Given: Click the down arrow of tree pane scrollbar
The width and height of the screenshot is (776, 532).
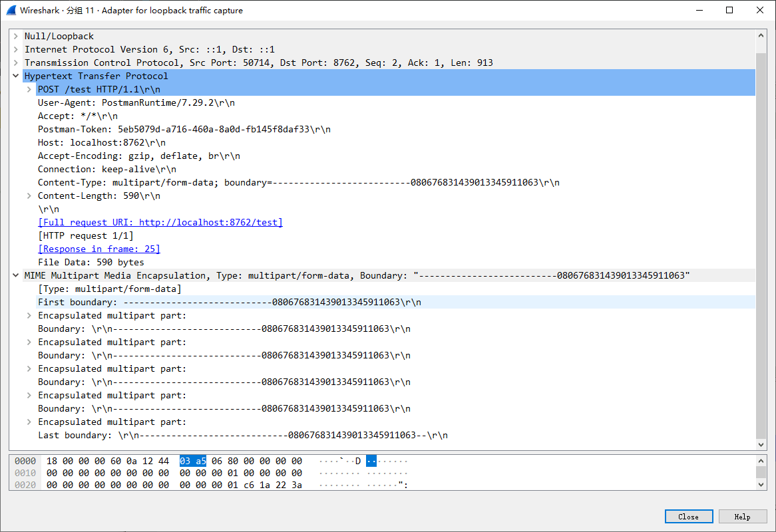Looking at the screenshot, I should [x=761, y=444].
